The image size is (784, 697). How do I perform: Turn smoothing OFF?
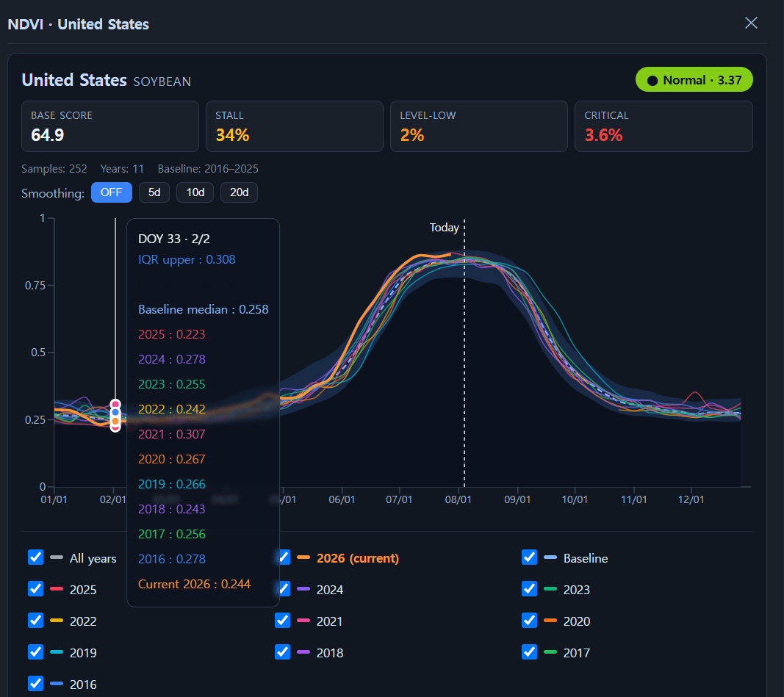click(x=112, y=192)
